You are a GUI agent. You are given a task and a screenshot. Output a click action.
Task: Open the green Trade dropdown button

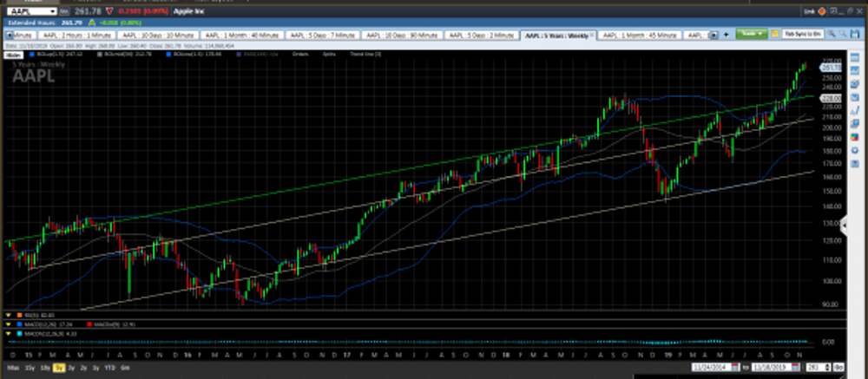[x=751, y=35]
